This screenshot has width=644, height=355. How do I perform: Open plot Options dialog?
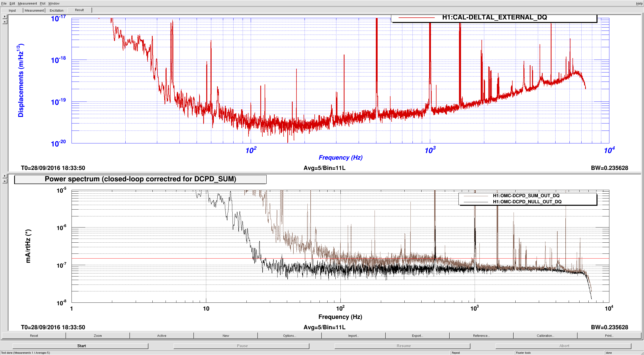[289, 336]
